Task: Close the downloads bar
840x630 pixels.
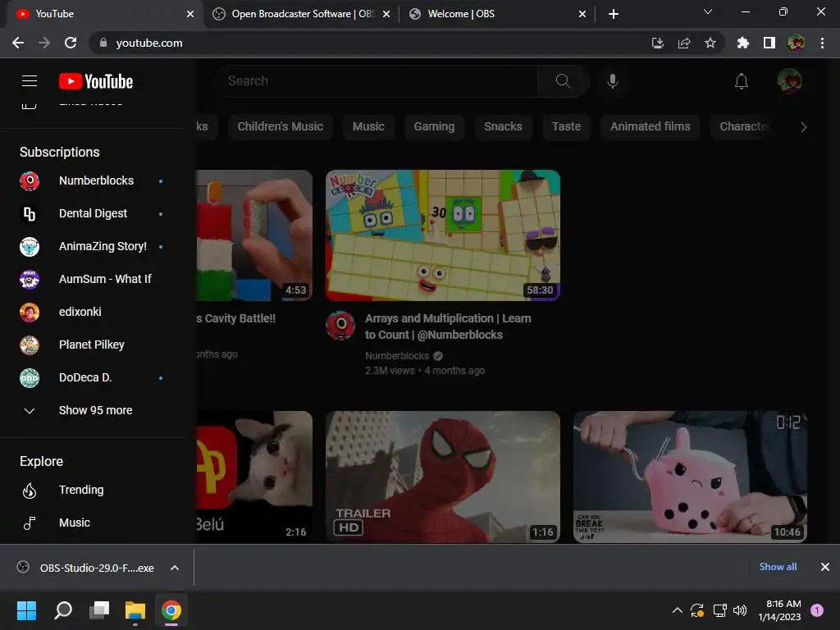Action: (x=825, y=567)
